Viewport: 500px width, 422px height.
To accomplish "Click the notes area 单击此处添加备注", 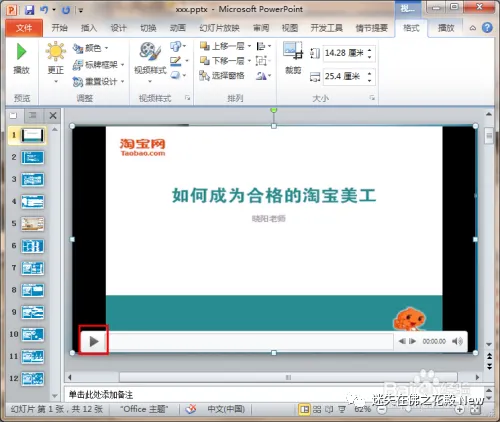I will pyautogui.click(x=101, y=395).
